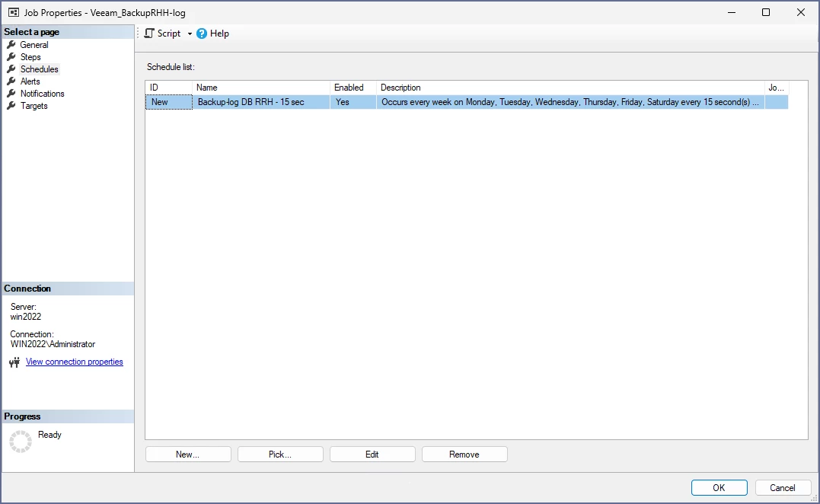Click the Cancel button
The image size is (820, 504).
pyautogui.click(x=783, y=488)
